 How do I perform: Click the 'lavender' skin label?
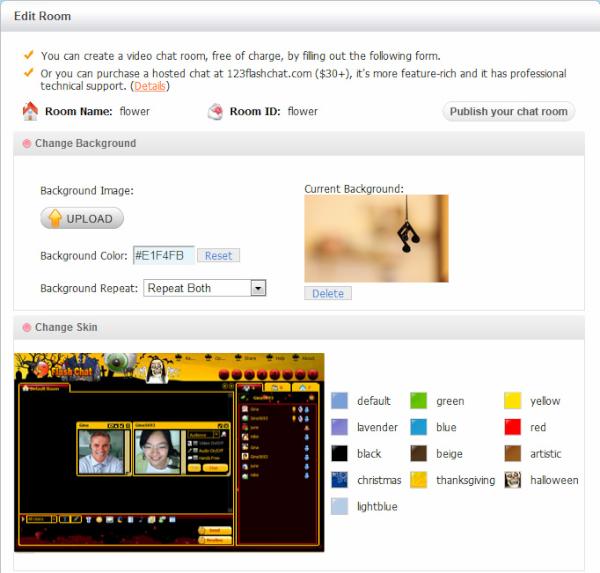coord(377,427)
